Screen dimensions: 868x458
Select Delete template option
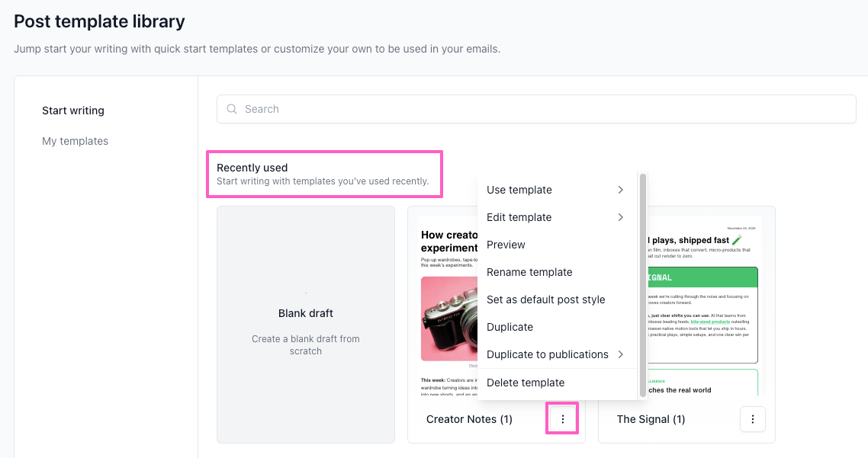click(x=526, y=383)
